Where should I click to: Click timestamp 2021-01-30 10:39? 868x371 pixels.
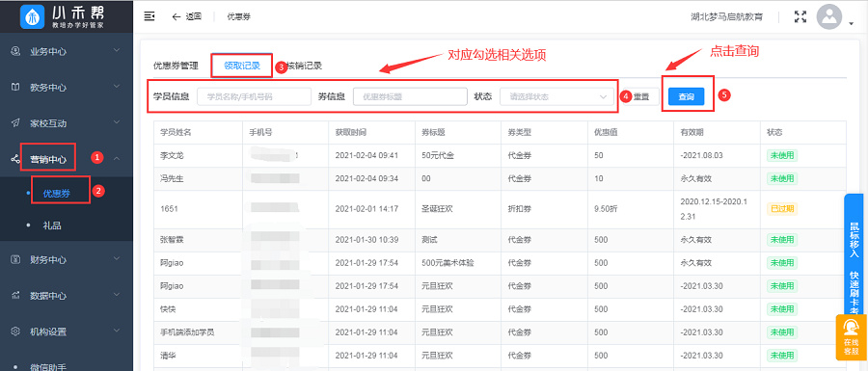click(366, 239)
